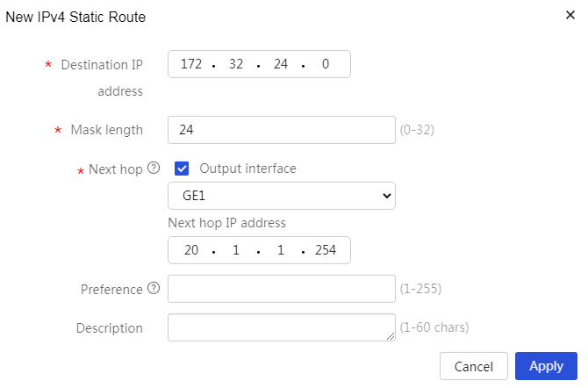Select the second octet of Next hop IP address
The image size is (588, 388).
tap(236, 250)
